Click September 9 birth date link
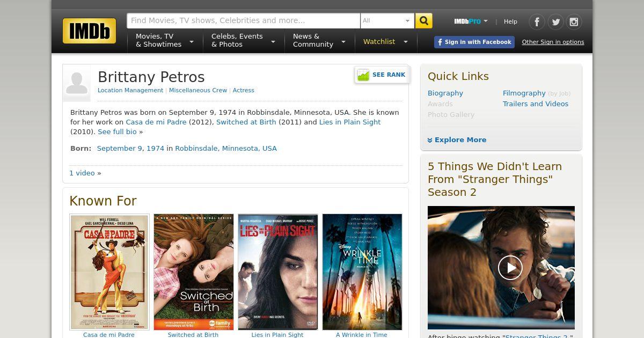 tap(120, 148)
